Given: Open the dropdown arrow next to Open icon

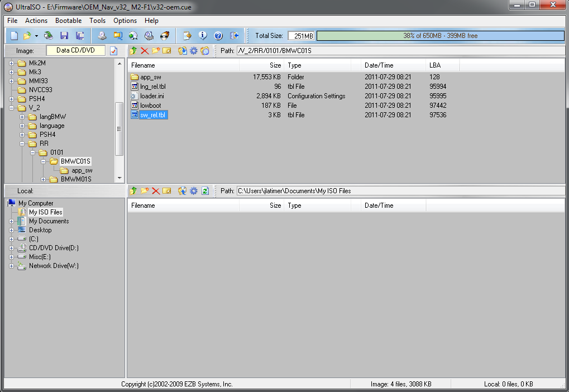Looking at the screenshot, I should pyautogui.click(x=36, y=36).
